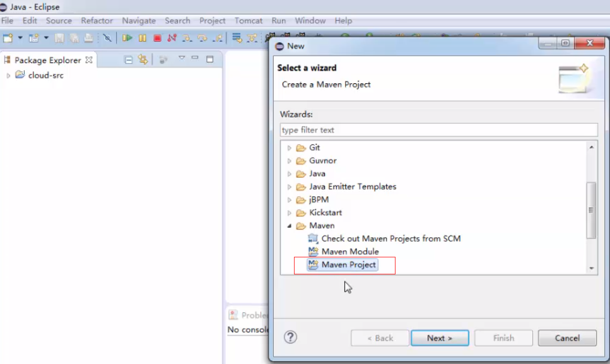
Task: Click the Step Into icon
Action: (x=187, y=38)
